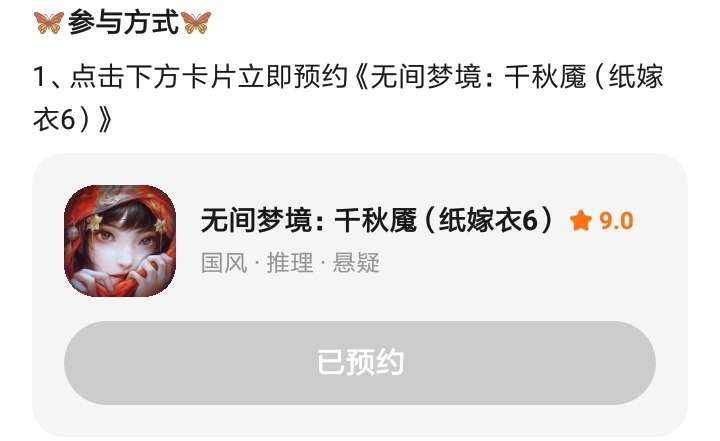Open the 国风 genre tag

pos(224,263)
